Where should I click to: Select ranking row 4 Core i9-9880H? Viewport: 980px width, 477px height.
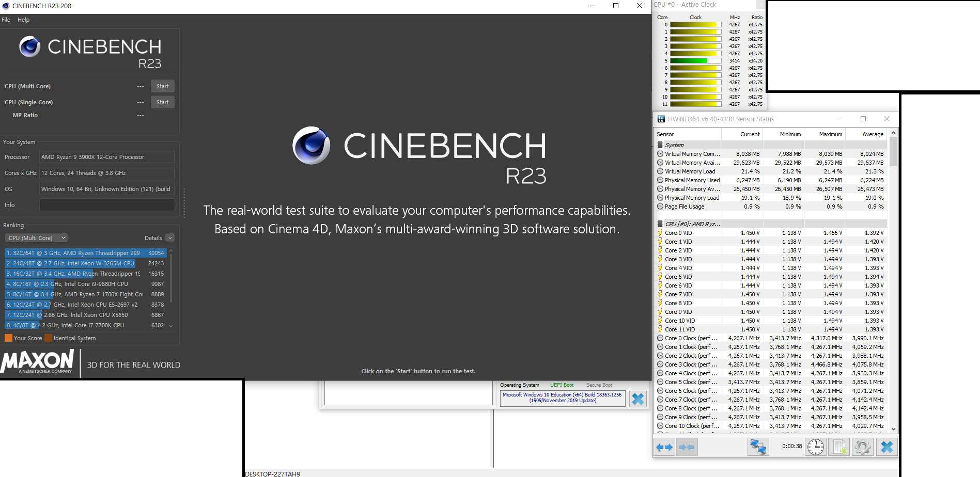pos(85,284)
